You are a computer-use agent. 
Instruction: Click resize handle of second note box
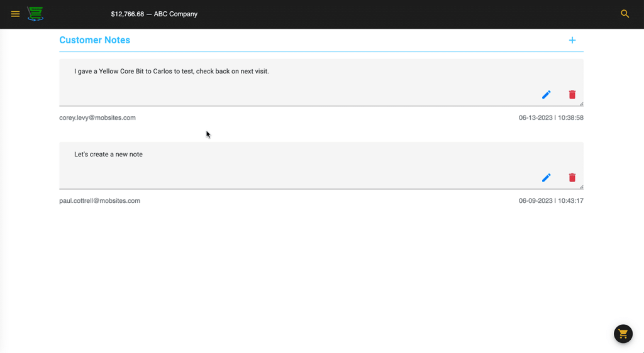(x=580, y=187)
